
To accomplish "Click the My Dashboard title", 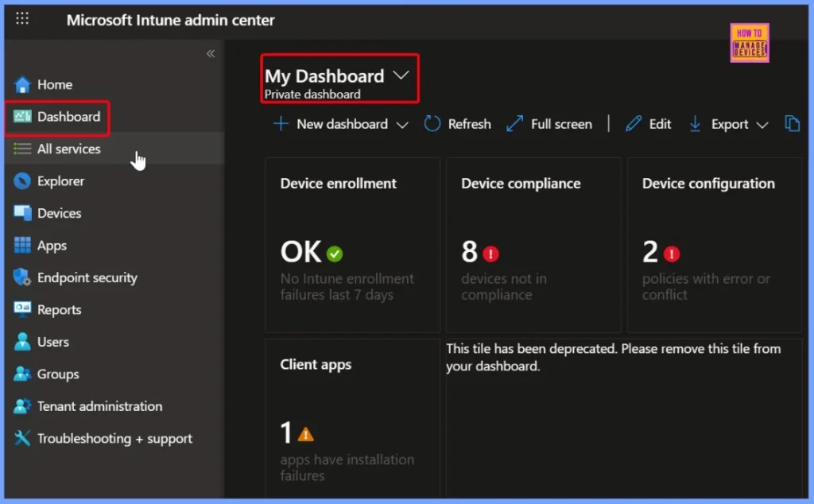I will (x=324, y=76).
